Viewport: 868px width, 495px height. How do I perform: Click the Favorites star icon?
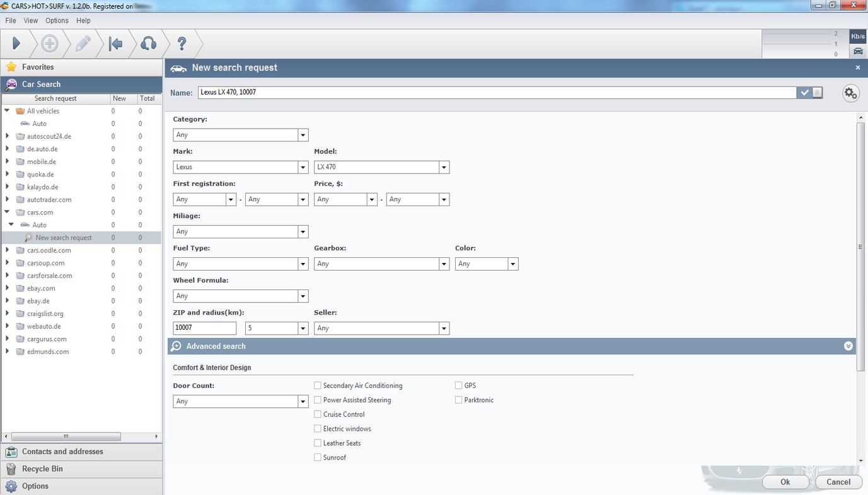11,67
